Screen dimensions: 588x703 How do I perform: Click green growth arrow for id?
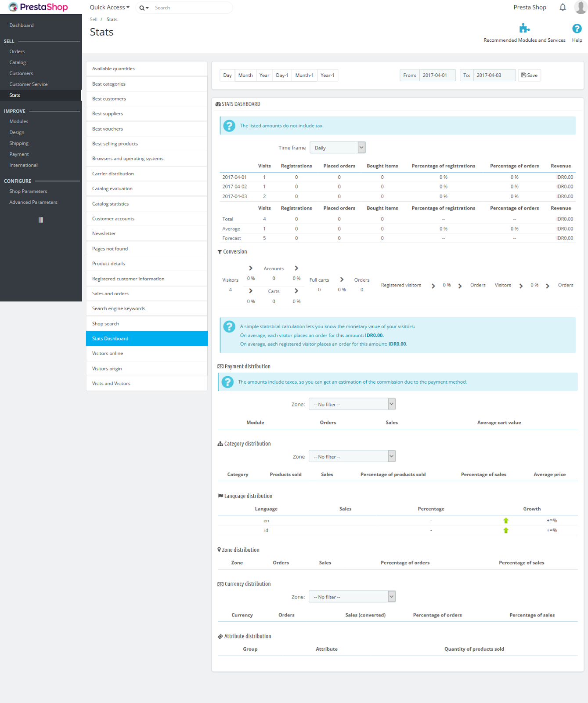(x=506, y=530)
